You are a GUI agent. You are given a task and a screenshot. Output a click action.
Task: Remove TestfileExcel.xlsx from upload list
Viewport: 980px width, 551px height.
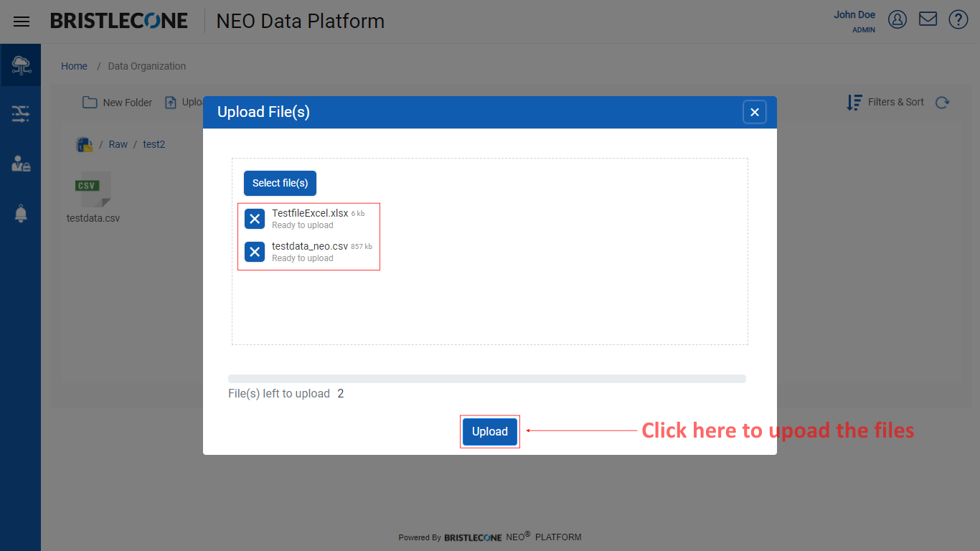click(255, 219)
